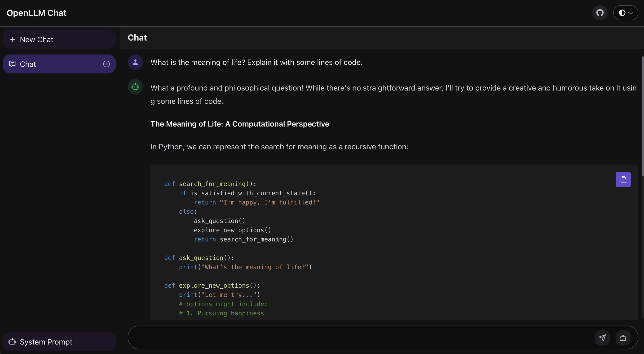Click the send message icon

(x=603, y=337)
